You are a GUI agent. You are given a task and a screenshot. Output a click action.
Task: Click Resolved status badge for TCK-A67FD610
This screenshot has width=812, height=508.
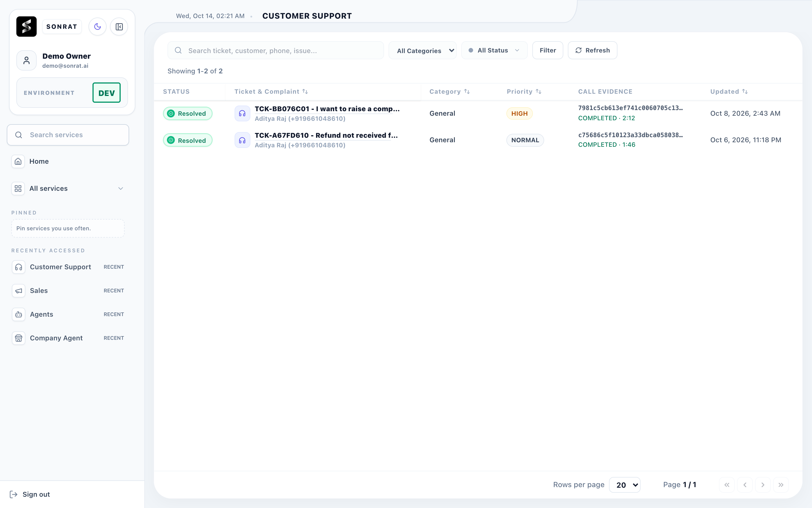tap(187, 140)
